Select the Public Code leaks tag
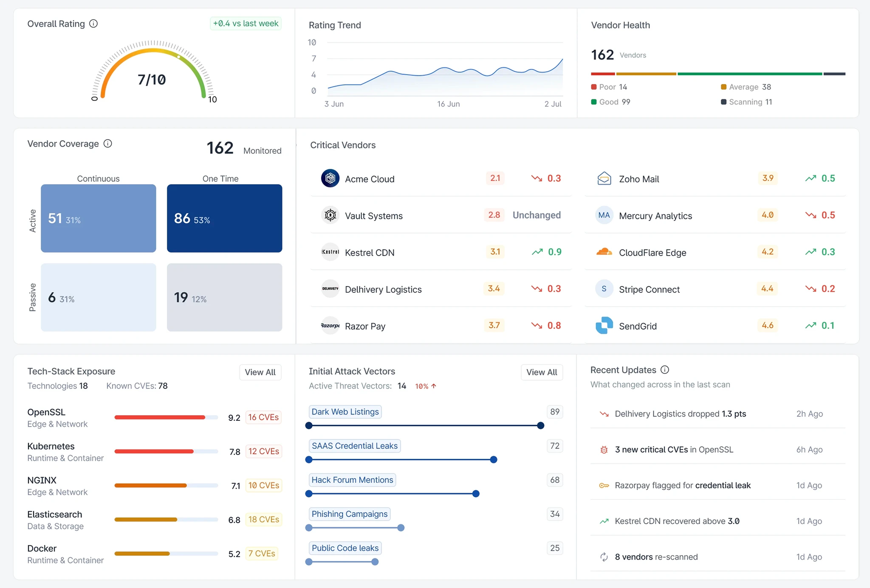The image size is (870, 588). point(345,548)
